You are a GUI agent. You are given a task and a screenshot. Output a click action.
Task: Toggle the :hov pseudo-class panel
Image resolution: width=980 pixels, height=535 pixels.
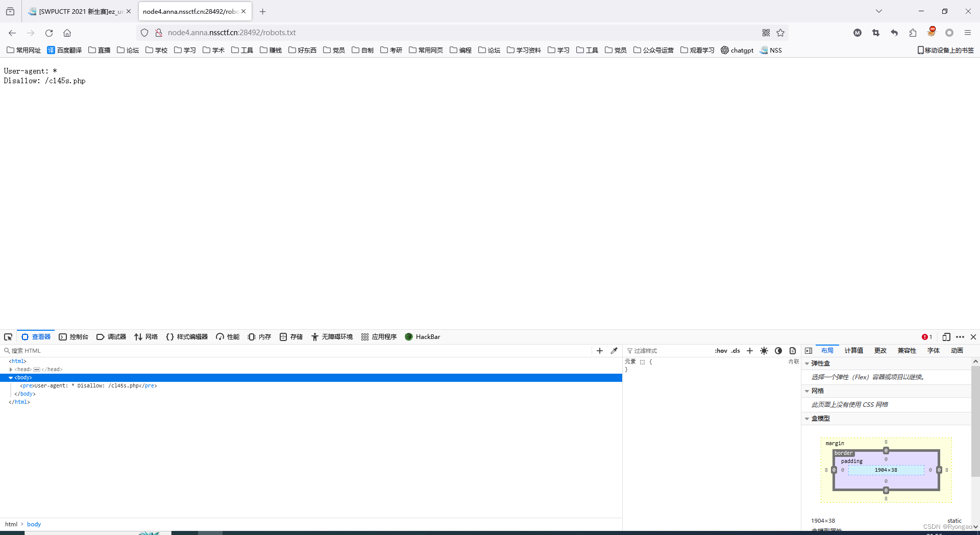click(x=721, y=351)
